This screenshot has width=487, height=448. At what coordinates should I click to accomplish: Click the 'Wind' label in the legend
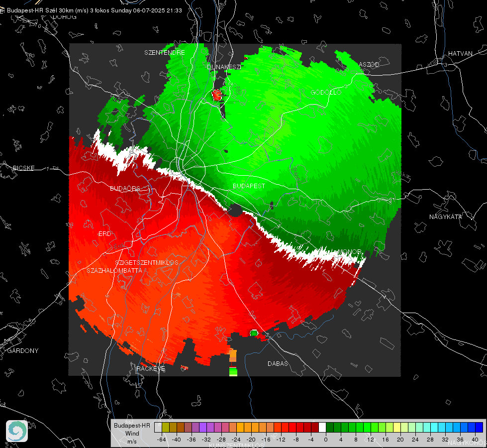pyautogui.click(x=132, y=433)
